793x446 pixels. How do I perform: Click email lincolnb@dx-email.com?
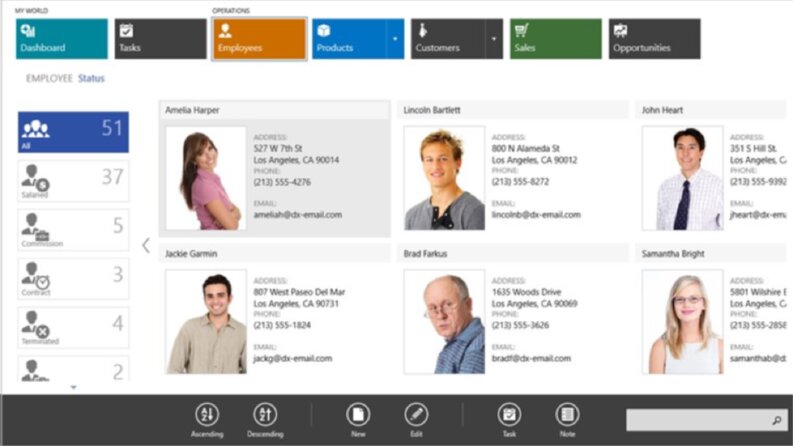[536, 215]
